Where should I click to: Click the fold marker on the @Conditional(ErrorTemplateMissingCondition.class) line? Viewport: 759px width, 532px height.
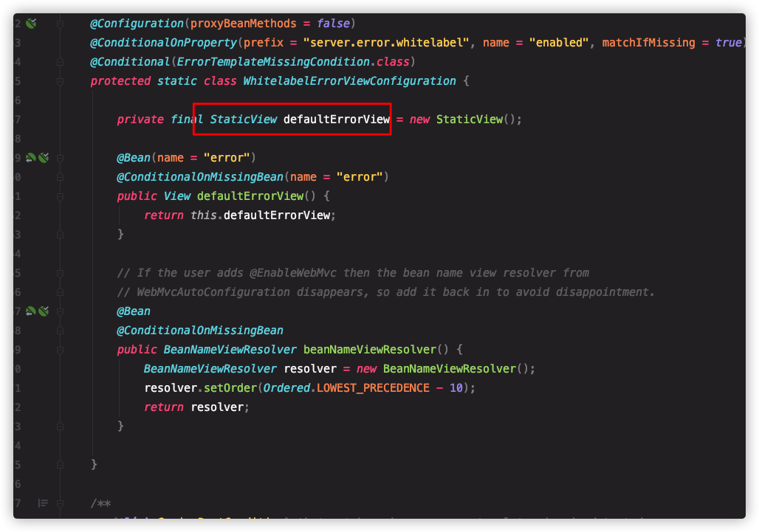pos(60,62)
